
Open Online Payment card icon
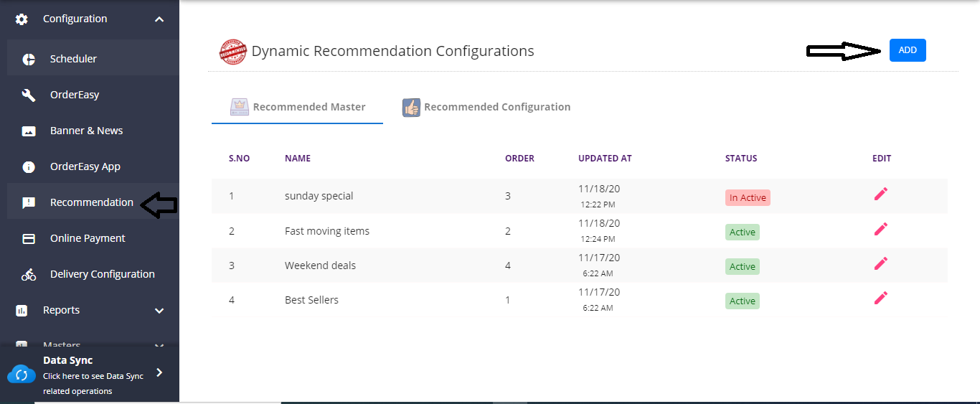point(29,238)
